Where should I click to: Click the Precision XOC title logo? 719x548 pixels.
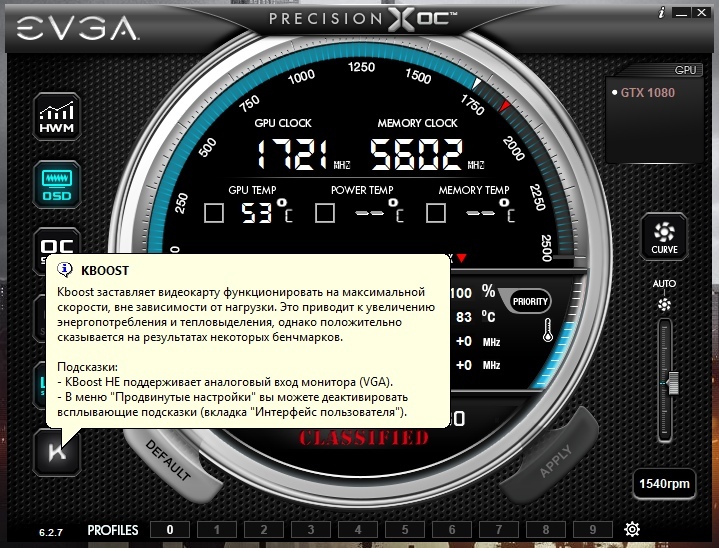tap(363, 19)
